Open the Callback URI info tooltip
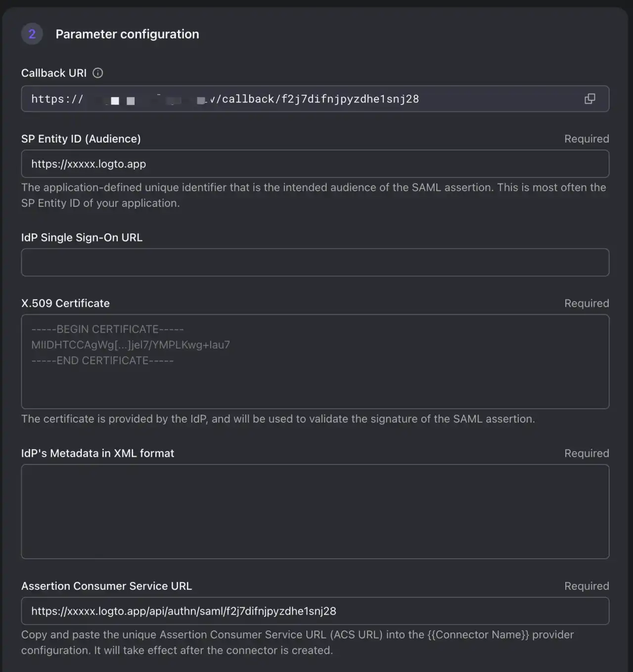This screenshot has height=672, width=633. click(97, 73)
